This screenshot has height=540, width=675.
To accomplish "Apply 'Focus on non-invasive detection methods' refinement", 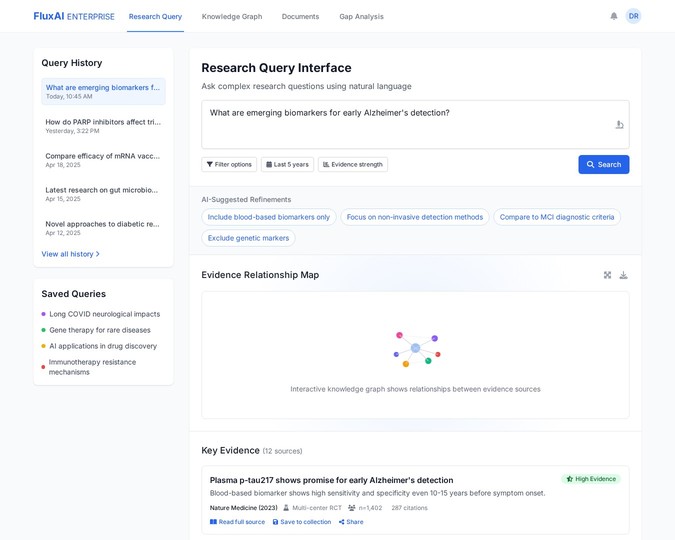I will (415, 217).
